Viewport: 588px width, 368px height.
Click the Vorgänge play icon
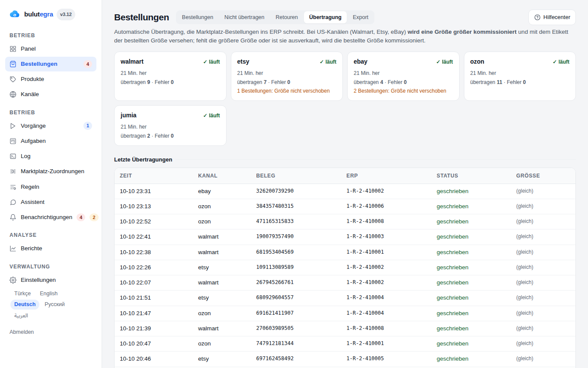(13, 126)
